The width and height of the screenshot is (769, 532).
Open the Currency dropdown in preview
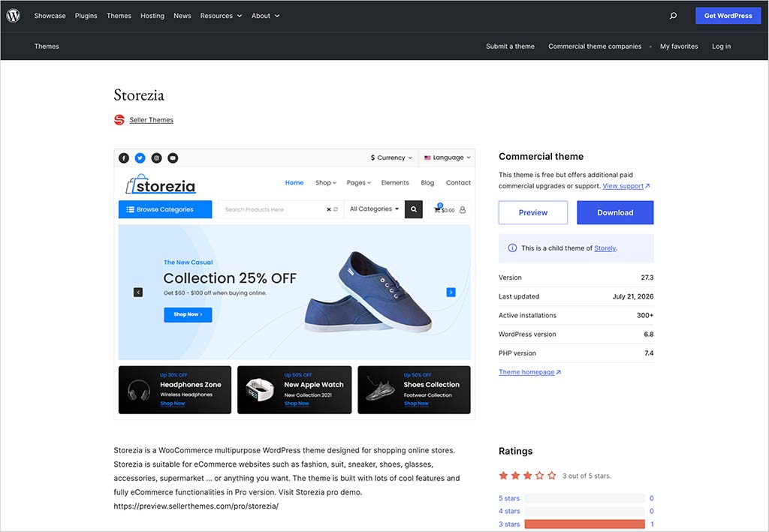tap(391, 158)
